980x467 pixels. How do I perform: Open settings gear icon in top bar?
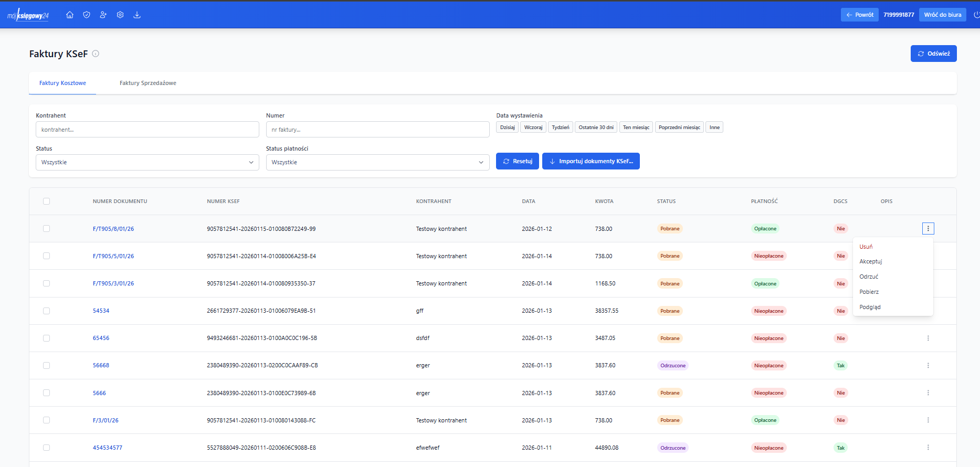[x=120, y=15]
